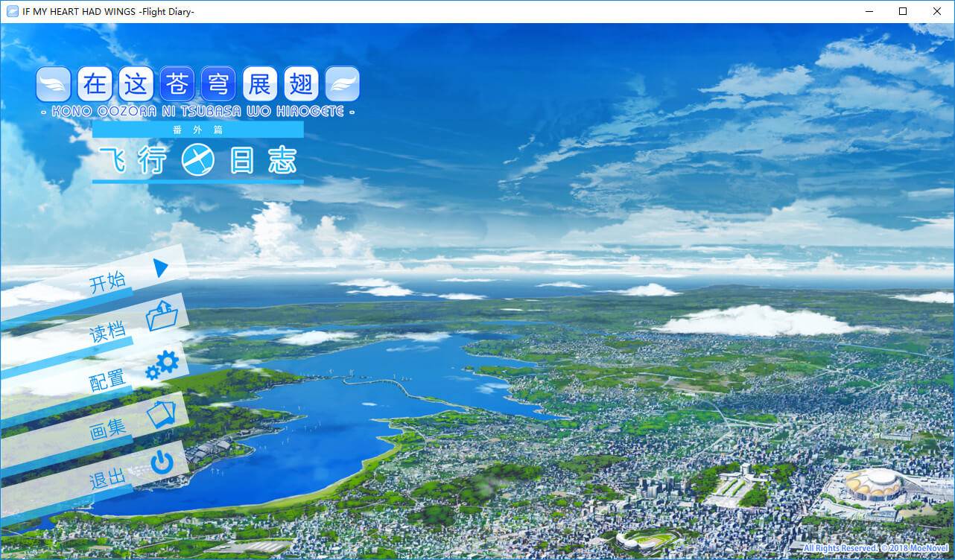Choose 退出 to quit the game

(x=107, y=479)
